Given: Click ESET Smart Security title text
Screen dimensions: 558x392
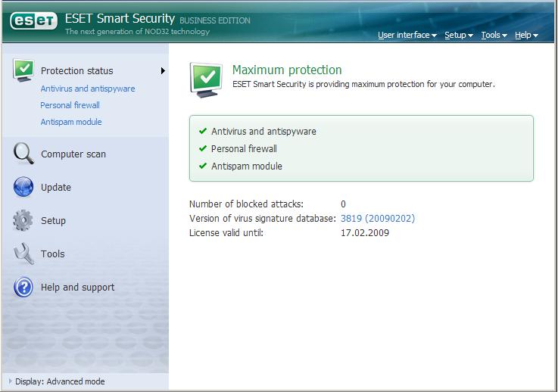Looking at the screenshot, I should [120, 18].
